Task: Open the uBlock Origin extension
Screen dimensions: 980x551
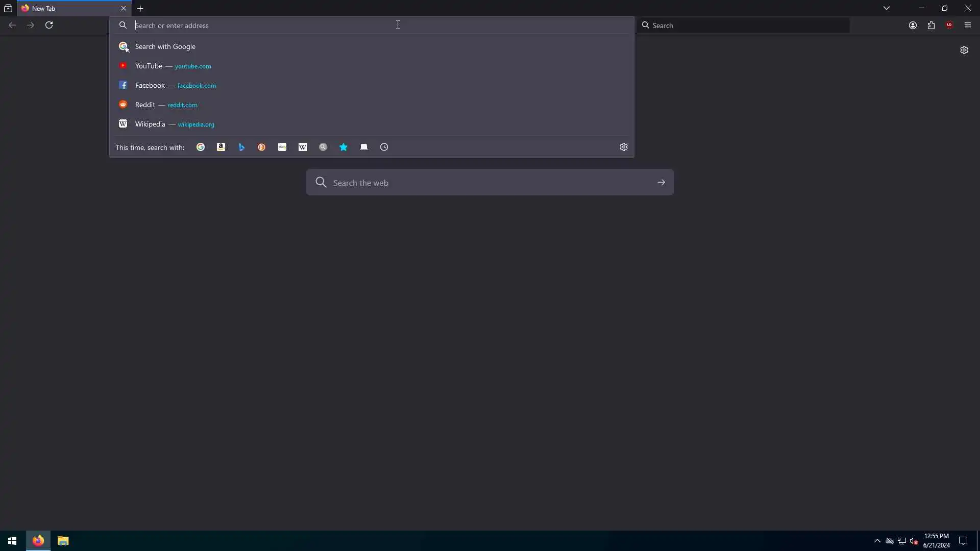Action: coord(949,25)
